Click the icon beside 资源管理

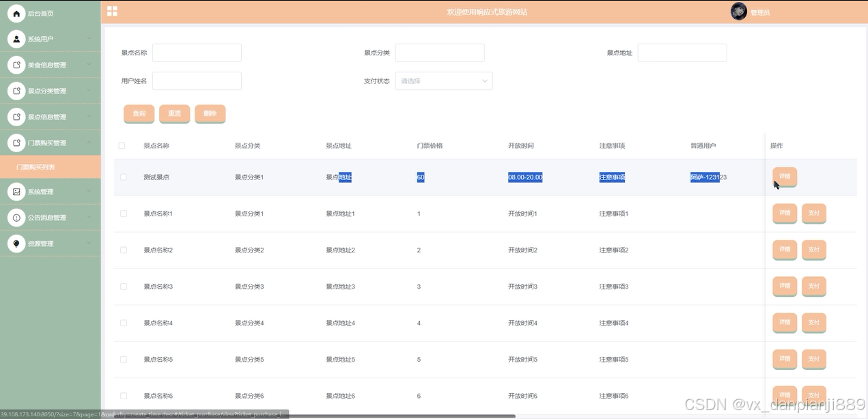pos(16,244)
